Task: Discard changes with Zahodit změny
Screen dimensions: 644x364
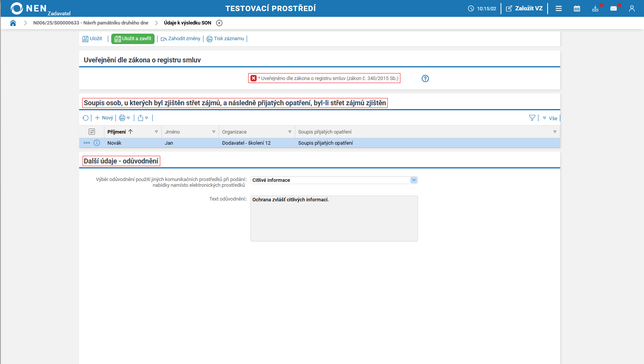Action: [x=181, y=39]
